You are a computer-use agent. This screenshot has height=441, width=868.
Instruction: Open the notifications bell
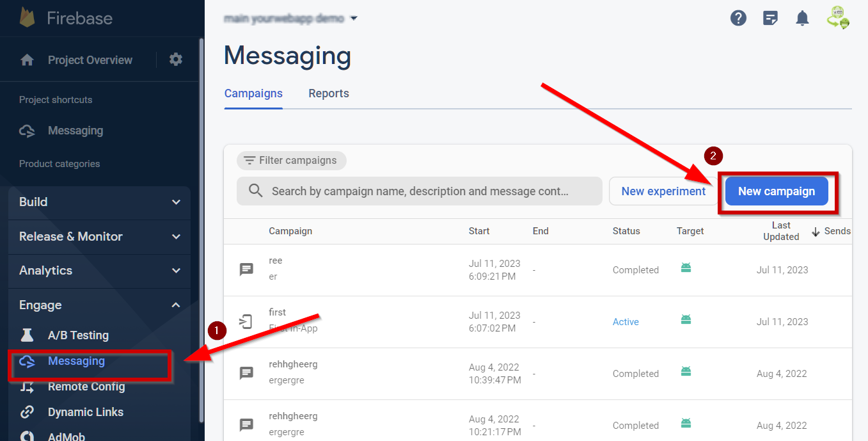(802, 18)
